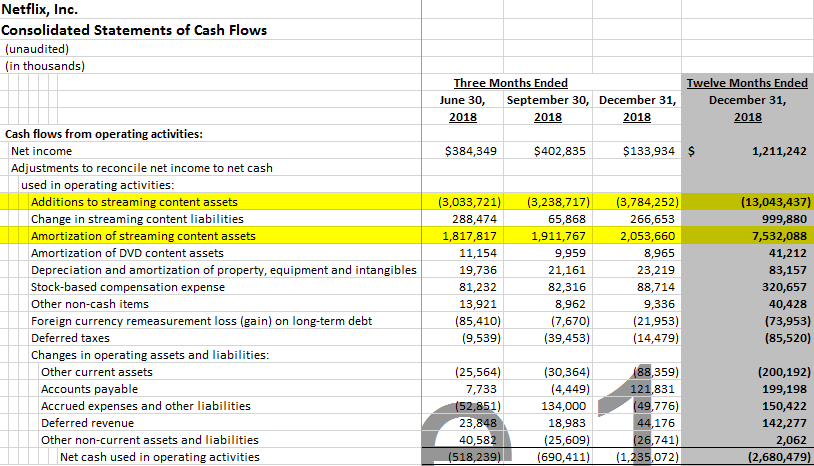This screenshot has height=466, width=814.
Task: Select twelve-month total (13,043,437)
Action: pyautogui.click(x=776, y=202)
